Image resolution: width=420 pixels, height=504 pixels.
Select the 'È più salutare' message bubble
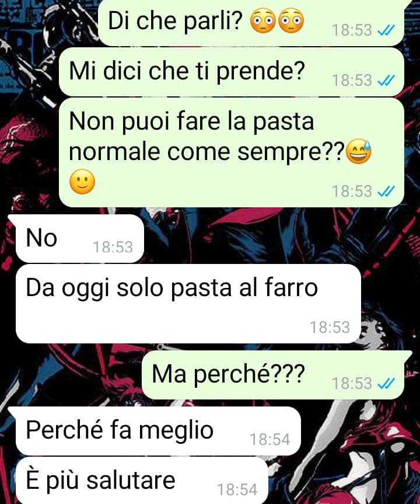(x=142, y=481)
